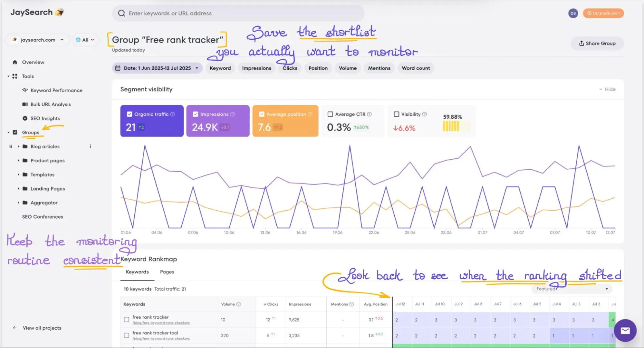This screenshot has width=644, height=348.
Task: Click the Tools grid icon
Action: 15,76
